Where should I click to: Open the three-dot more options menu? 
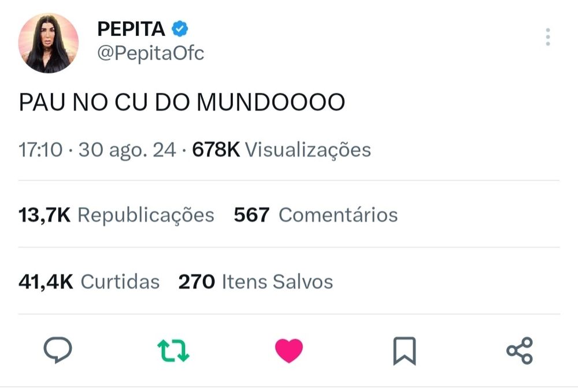(548, 37)
